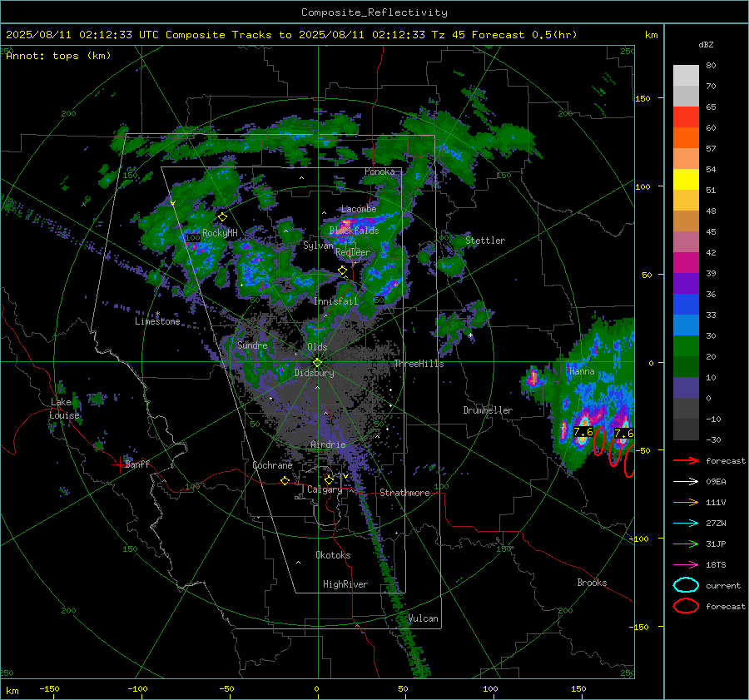Screen dimensions: 749x700
Task: Click the RockyMH label
Action: (220, 233)
